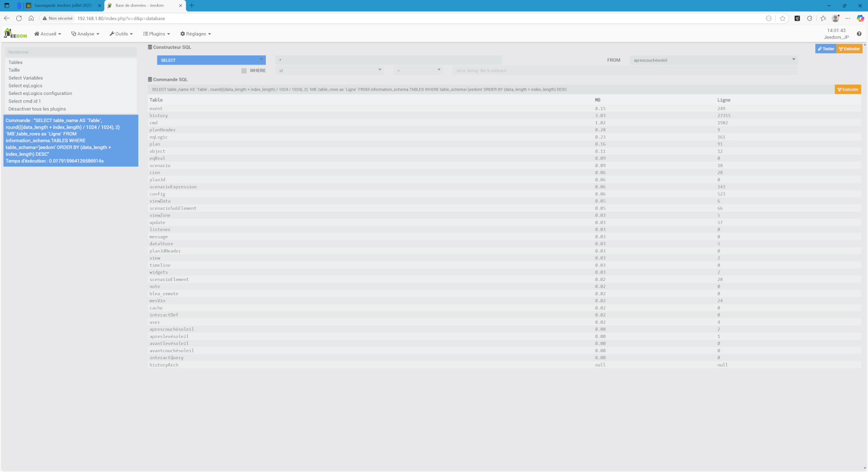The width and height of the screenshot is (868, 472).
Task: Close the Sauvegarde Jeedom tab
Action: [99, 5]
